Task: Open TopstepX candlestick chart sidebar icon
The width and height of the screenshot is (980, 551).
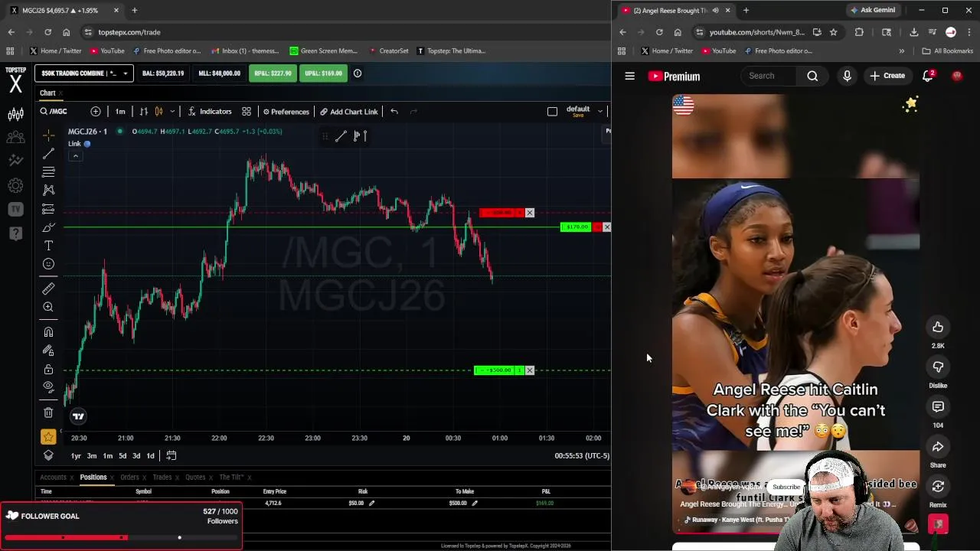Action: pyautogui.click(x=15, y=115)
